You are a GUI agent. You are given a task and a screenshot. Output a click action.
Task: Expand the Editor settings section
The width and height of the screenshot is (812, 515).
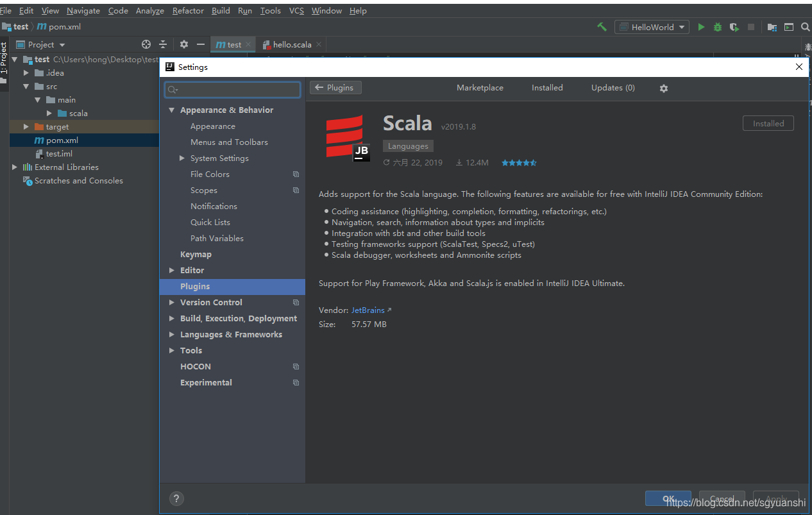tap(172, 270)
